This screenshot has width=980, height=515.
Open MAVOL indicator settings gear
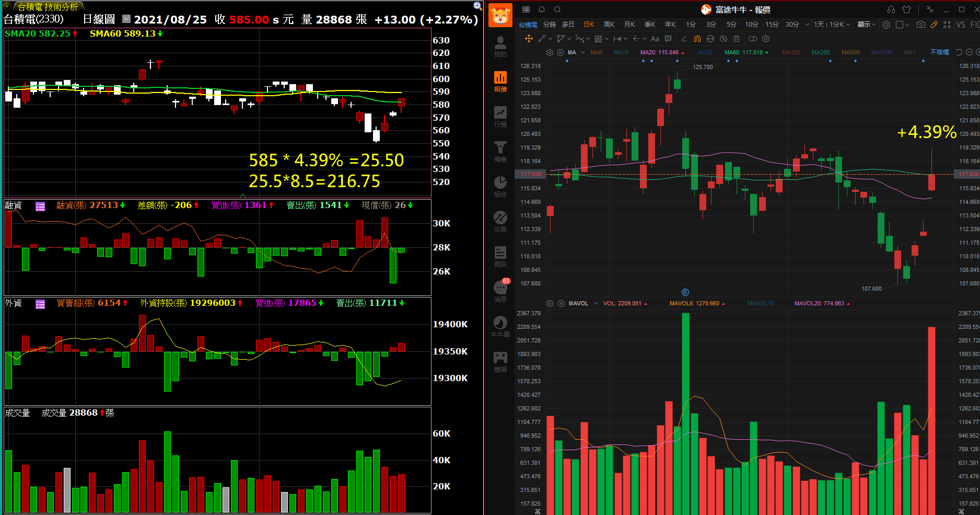tap(550, 303)
